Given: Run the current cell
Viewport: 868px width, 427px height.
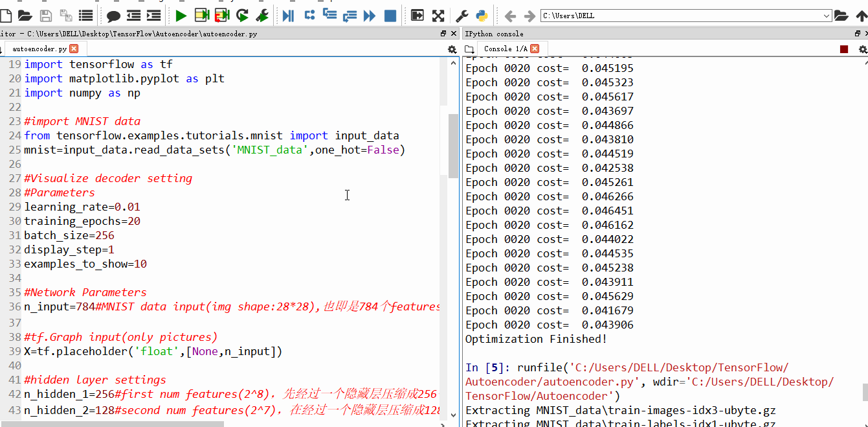Looking at the screenshot, I should click(x=201, y=16).
